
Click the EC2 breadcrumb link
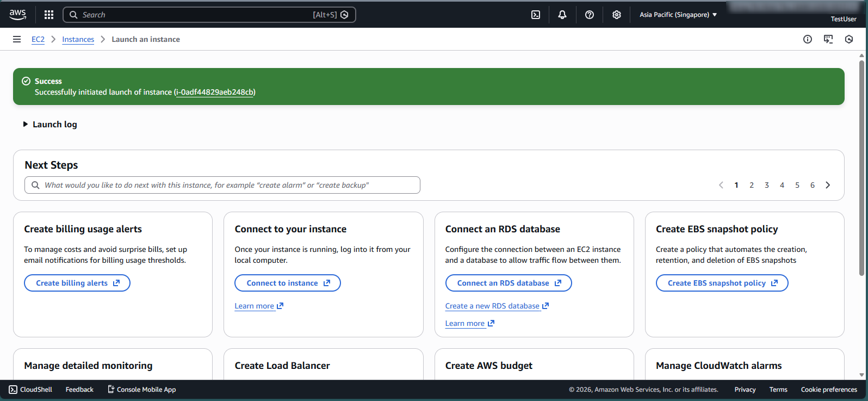click(38, 39)
